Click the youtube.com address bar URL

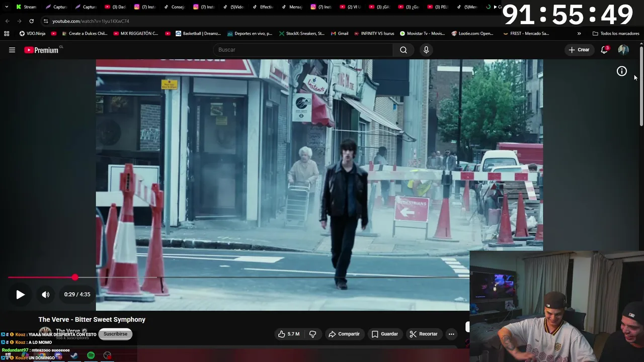91,21
